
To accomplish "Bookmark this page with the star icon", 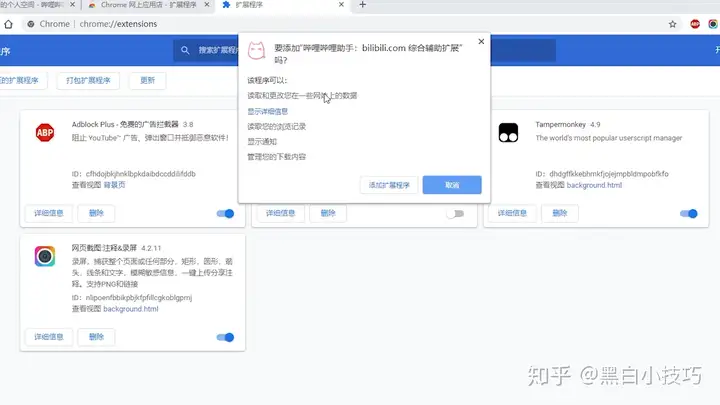I will [x=672, y=24].
